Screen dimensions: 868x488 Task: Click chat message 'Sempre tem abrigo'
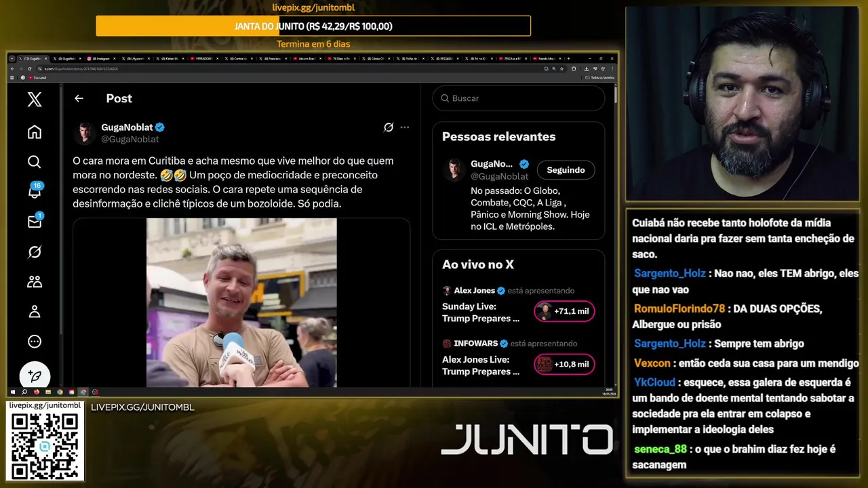[759, 344]
